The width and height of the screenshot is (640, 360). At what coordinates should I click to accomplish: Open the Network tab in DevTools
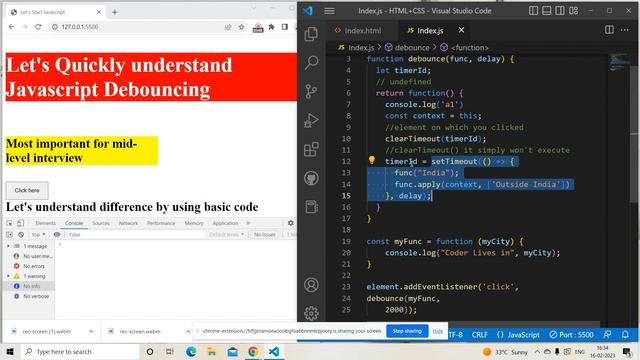point(128,223)
